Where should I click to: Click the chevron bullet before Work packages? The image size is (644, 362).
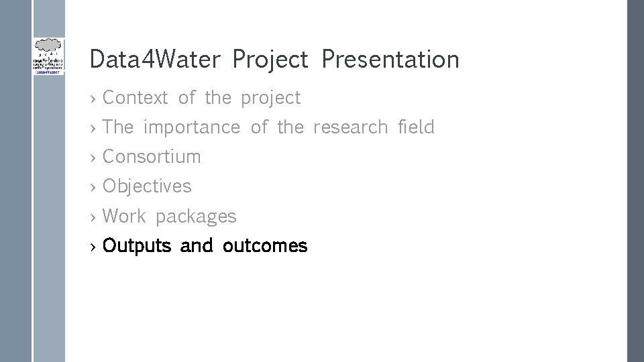(93, 217)
